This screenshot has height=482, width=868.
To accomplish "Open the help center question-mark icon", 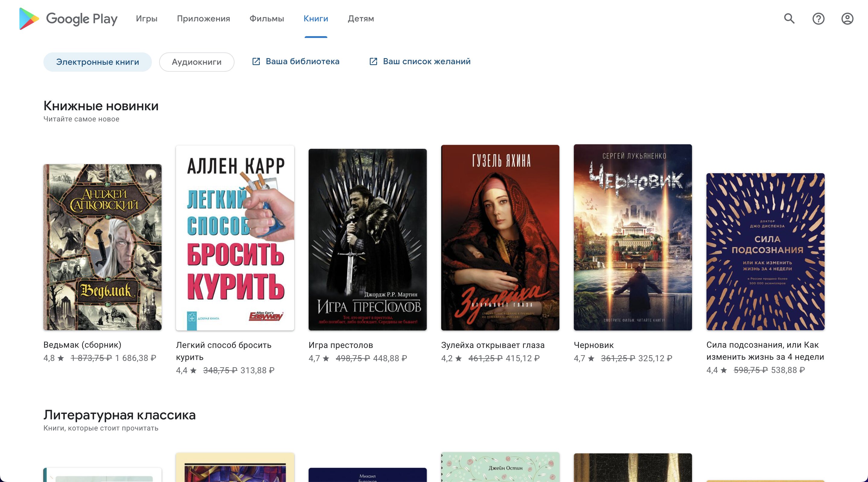I will (x=818, y=18).
